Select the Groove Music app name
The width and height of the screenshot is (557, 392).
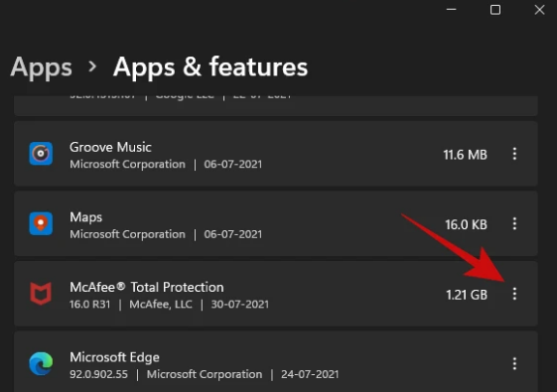click(110, 147)
